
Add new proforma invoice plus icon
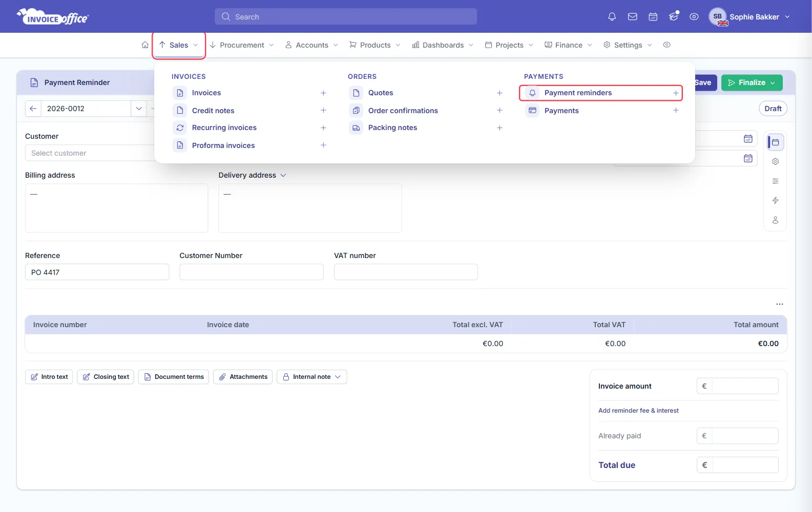(323, 145)
